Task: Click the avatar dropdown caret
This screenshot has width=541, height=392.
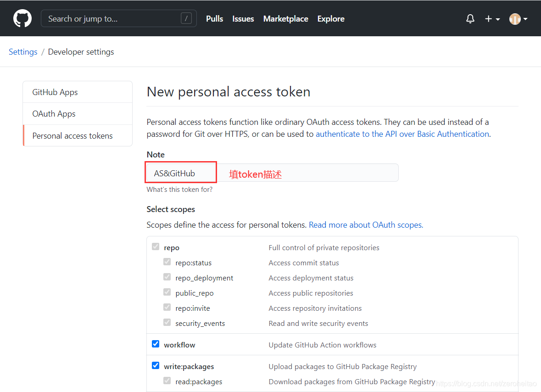Action: click(526, 19)
